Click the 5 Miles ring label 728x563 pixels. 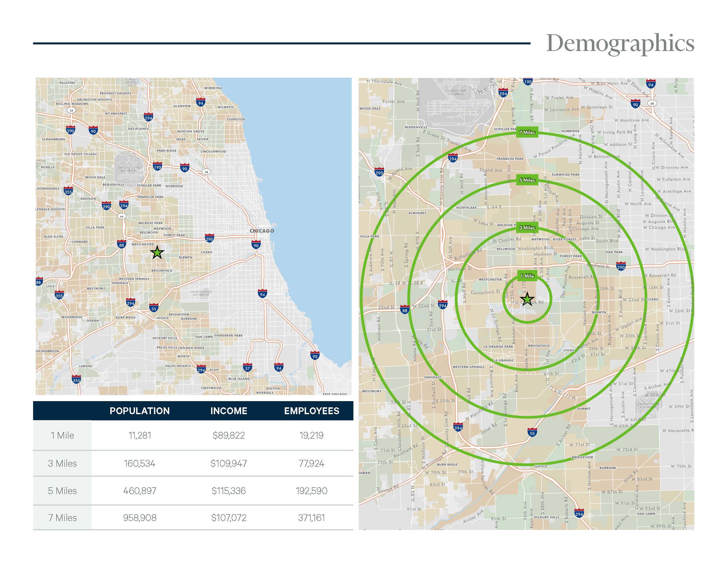tap(527, 180)
